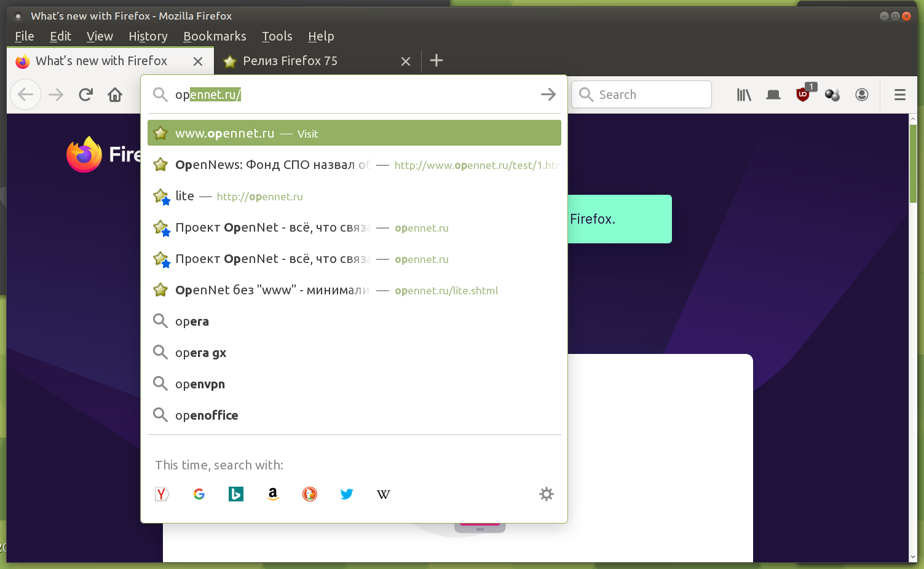The height and width of the screenshot is (569, 924).
Task: Close the What's new with Firefox tab
Action: (x=198, y=61)
